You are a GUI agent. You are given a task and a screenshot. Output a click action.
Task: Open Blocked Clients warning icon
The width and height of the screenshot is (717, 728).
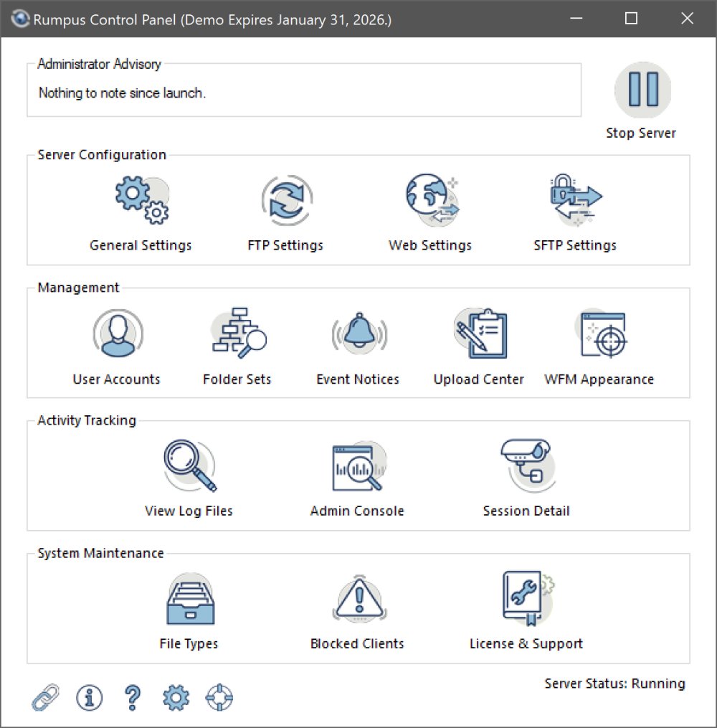(359, 599)
